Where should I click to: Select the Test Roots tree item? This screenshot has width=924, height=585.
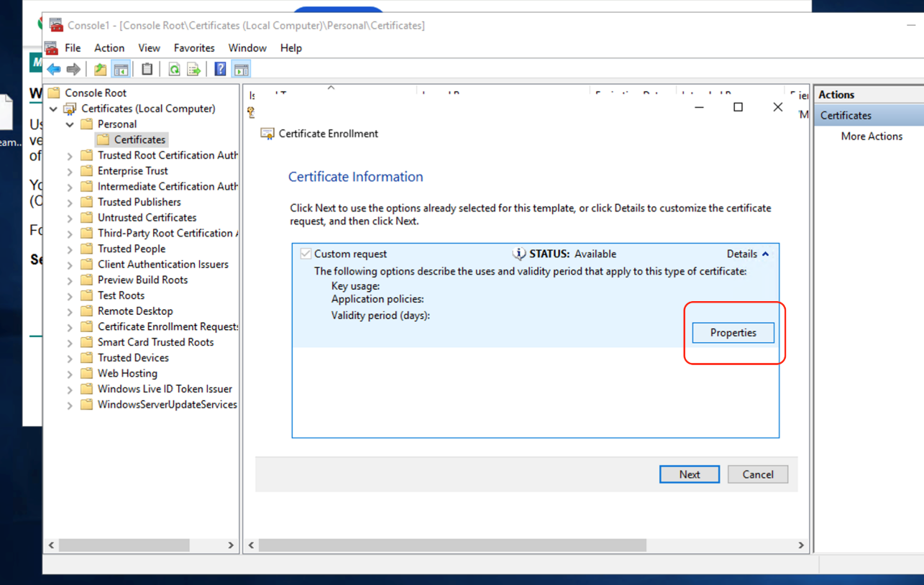[x=121, y=295]
